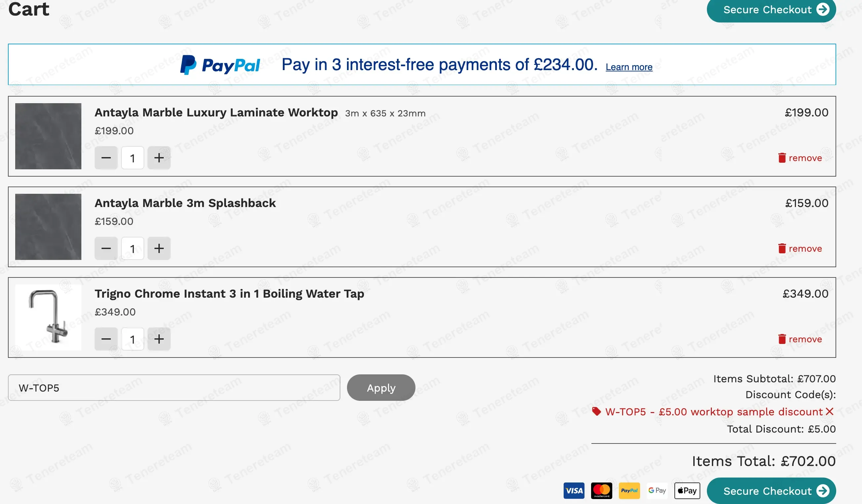This screenshot has height=504, width=862.
Task: Focus the discount code input field
Action: [x=174, y=388]
